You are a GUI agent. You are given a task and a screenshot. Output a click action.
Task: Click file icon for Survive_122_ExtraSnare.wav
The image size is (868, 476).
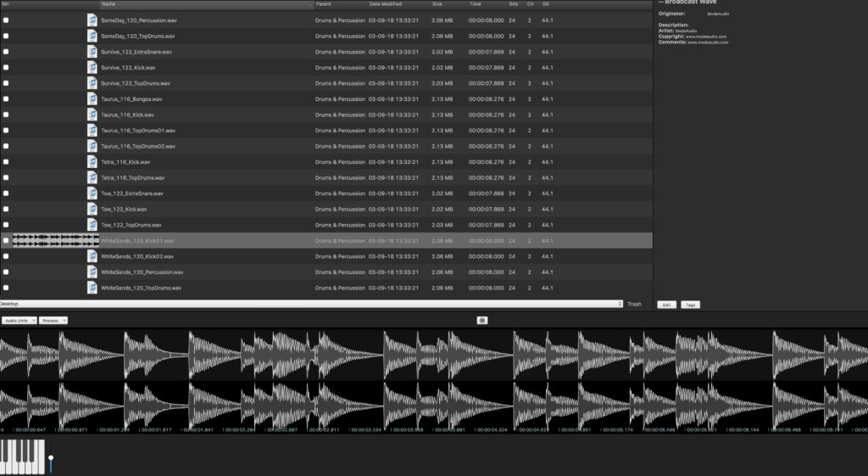point(92,52)
